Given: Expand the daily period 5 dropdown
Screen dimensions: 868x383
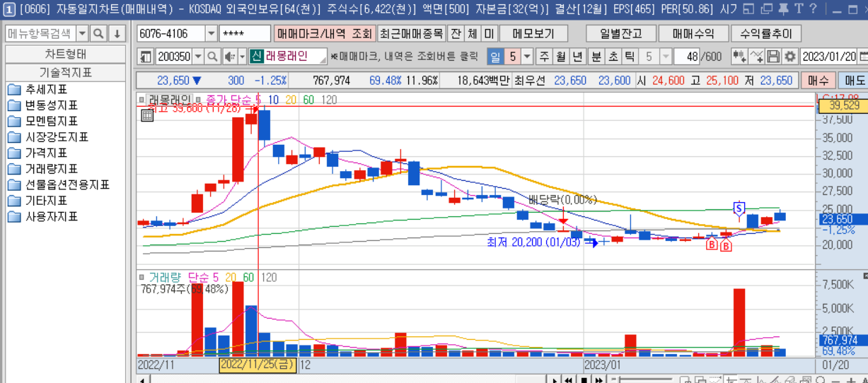Looking at the screenshot, I should (527, 57).
